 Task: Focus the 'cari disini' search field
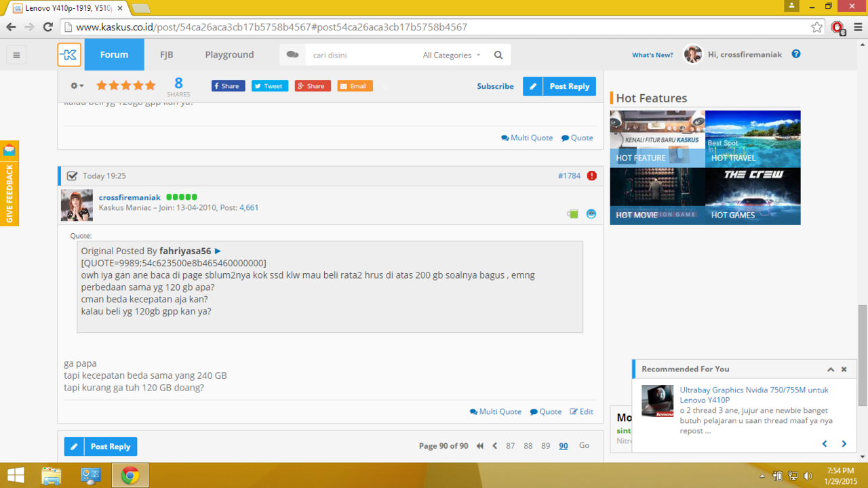click(x=361, y=55)
